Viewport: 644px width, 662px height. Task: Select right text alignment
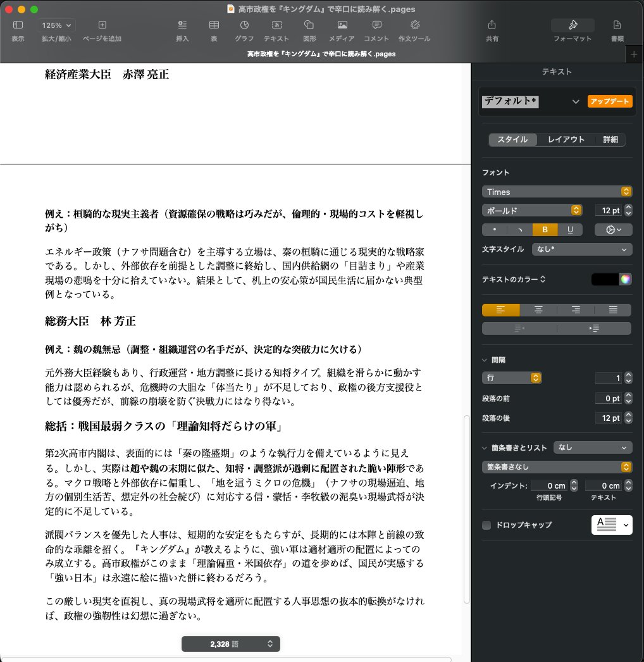point(576,310)
